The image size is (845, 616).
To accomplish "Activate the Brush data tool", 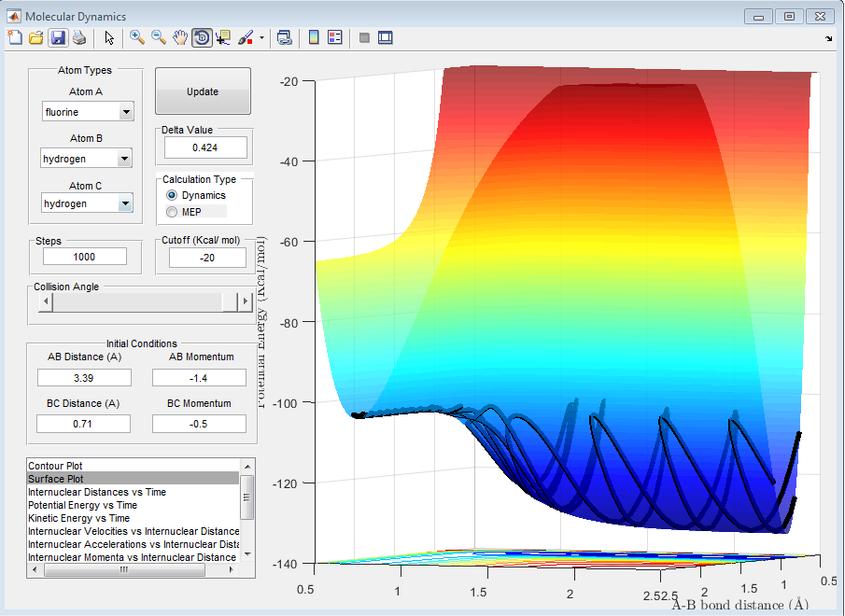I will tap(246, 37).
